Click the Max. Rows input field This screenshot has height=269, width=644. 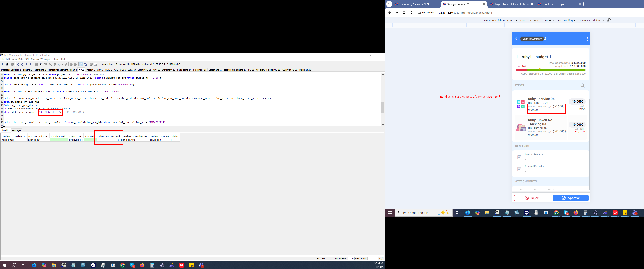pos(372,258)
